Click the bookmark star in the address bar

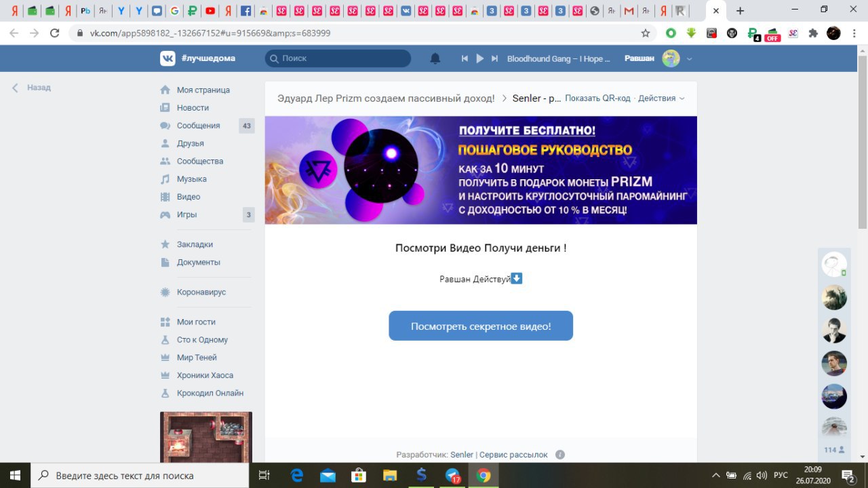click(646, 33)
